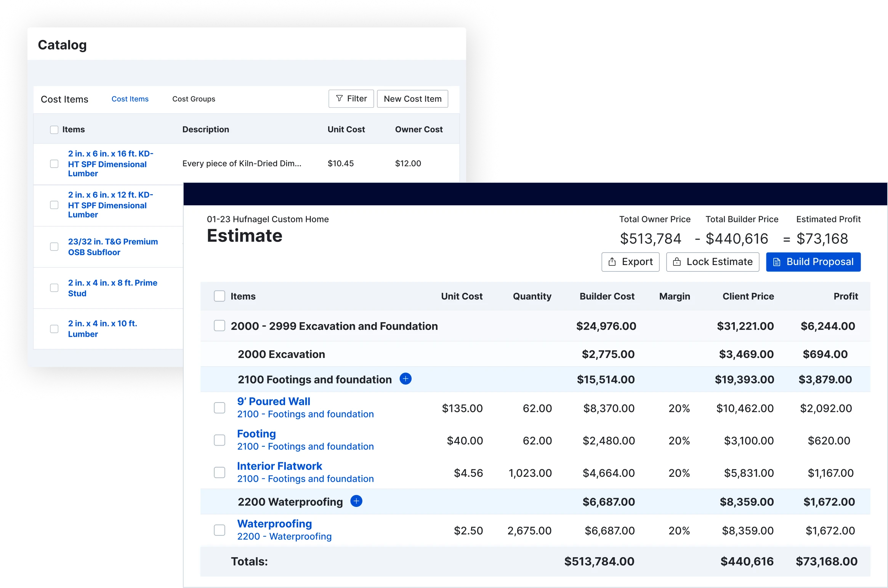This screenshot has width=888, height=588.
Task: Click Every piece of Kiln-Dried description text
Action: pos(242,163)
